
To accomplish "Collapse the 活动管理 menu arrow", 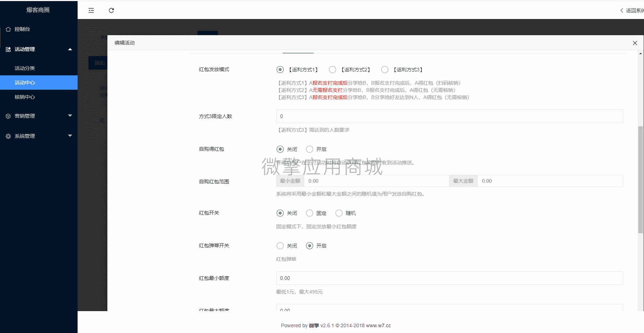I will click(70, 49).
